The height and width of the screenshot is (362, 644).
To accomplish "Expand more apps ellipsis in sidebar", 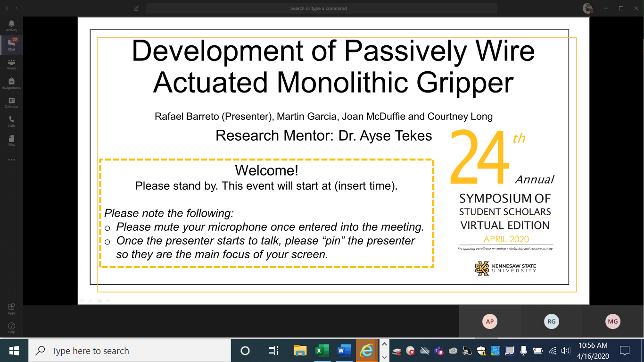I will pyautogui.click(x=11, y=160).
